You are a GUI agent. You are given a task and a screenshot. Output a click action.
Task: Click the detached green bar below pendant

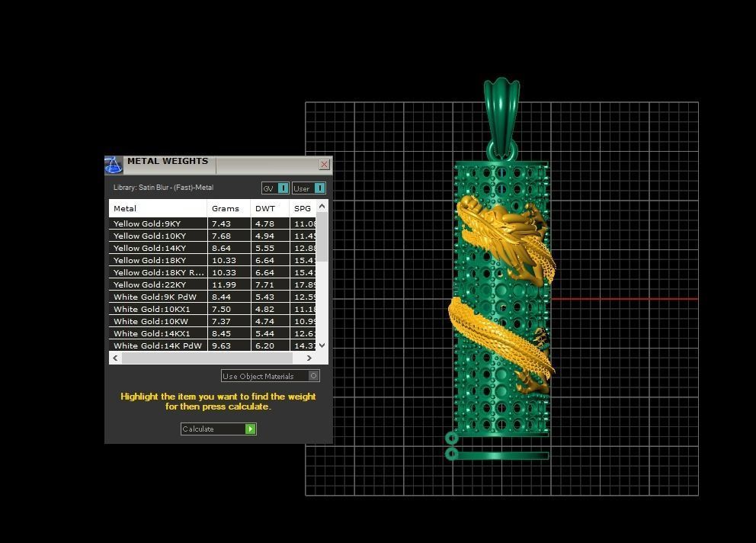[498, 455]
